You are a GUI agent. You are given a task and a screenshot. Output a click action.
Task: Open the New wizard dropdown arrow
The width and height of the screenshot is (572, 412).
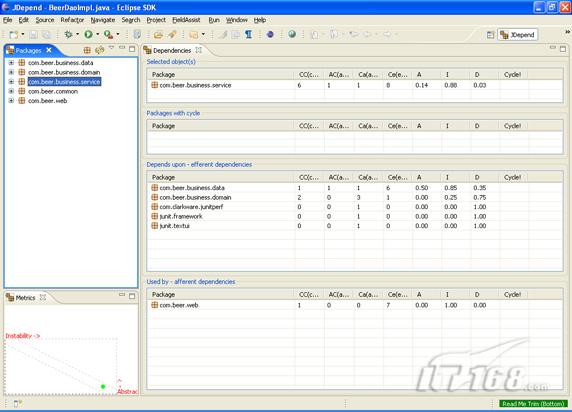[x=23, y=34]
